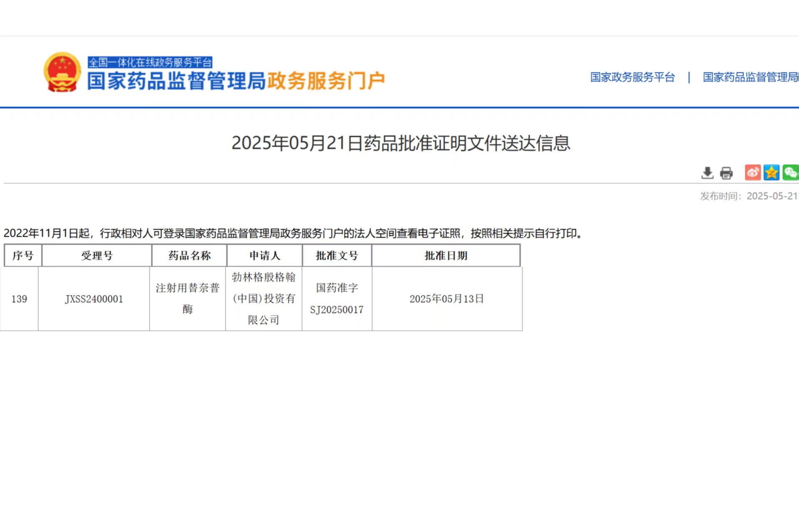Open 国家政务服务平台 link
799x532 pixels.
tap(632, 77)
